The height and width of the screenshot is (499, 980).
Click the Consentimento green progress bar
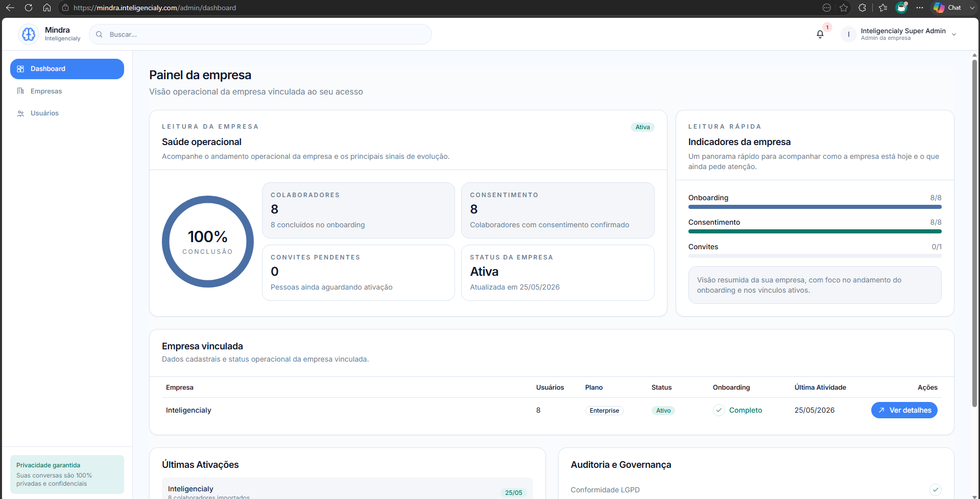tap(815, 231)
